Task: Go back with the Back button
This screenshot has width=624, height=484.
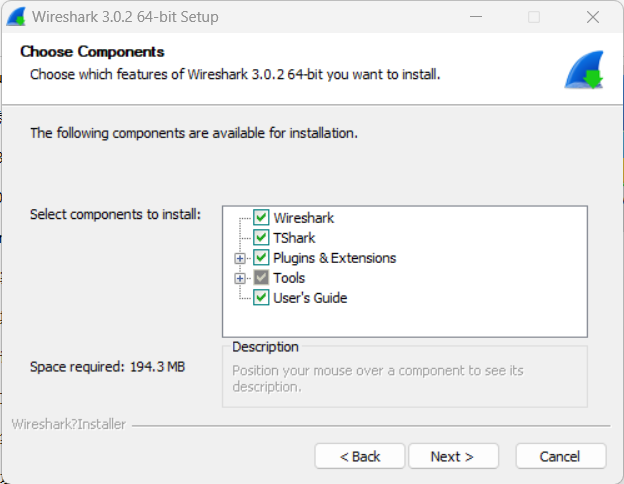Action: (x=360, y=456)
